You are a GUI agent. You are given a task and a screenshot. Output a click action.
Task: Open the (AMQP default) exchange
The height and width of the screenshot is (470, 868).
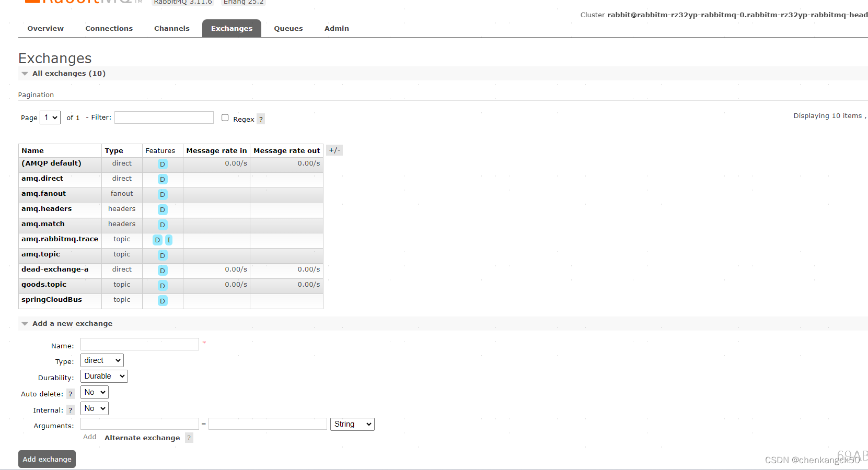pyautogui.click(x=51, y=163)
